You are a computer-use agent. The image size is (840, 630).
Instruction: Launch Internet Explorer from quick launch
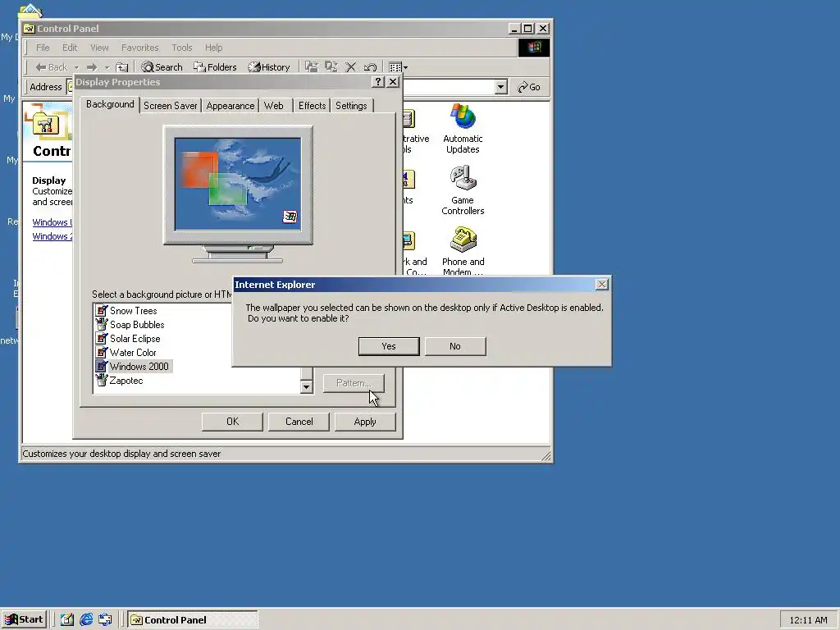pos(86,620)
